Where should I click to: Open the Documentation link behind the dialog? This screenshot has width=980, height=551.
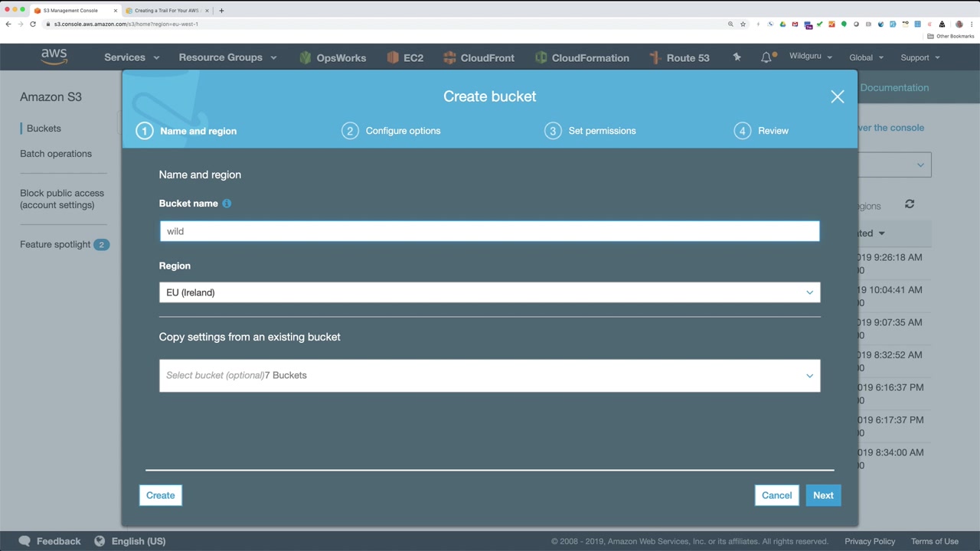894,87
